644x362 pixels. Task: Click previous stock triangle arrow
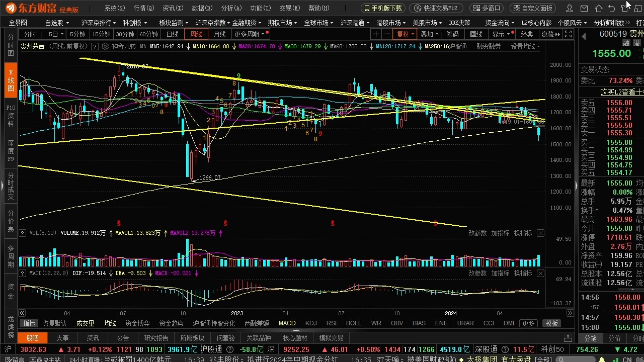(585, 36)
